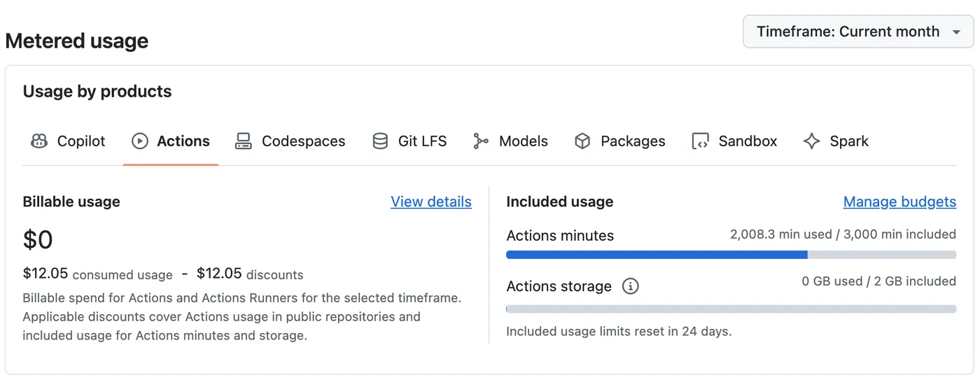Open the View details link
This screenshot has height=380, width=980.
pyautogui.click(x=431, y=202)
